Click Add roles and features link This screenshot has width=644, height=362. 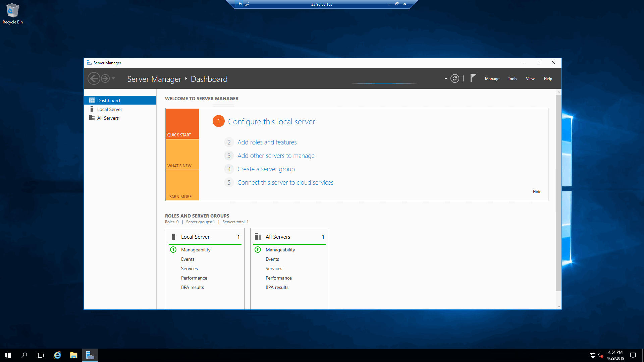pyautogui.click(x=267, y=142)
